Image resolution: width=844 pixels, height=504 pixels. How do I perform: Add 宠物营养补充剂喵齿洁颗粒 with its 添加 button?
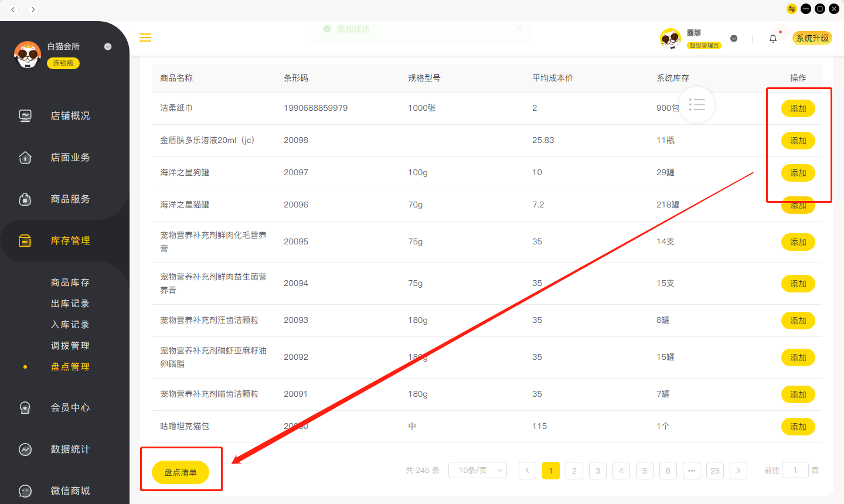798,394
